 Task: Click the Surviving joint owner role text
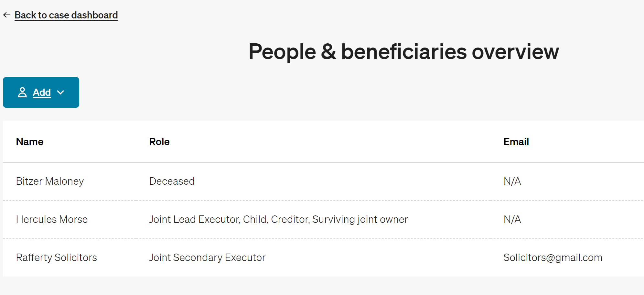pos(360,219)
